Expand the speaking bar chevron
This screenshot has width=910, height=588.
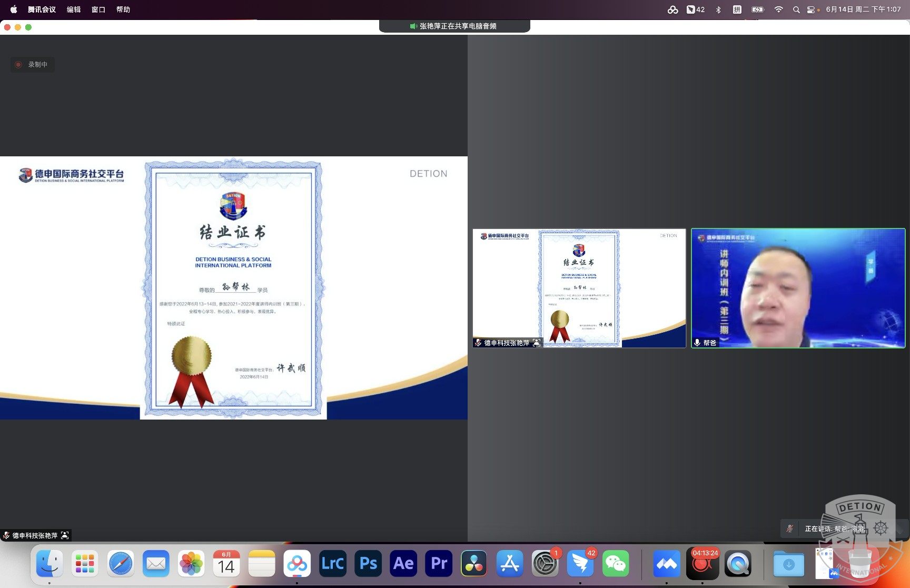pos(901,529)
